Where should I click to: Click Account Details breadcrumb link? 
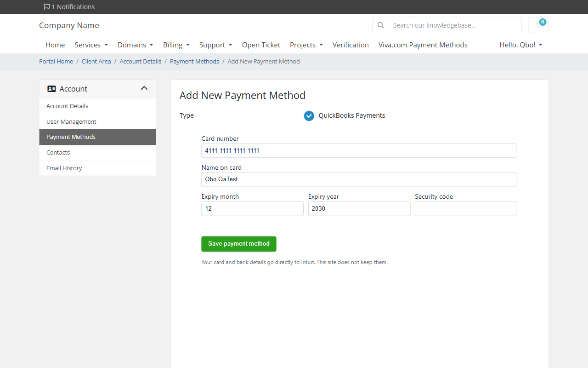[141, 62]
